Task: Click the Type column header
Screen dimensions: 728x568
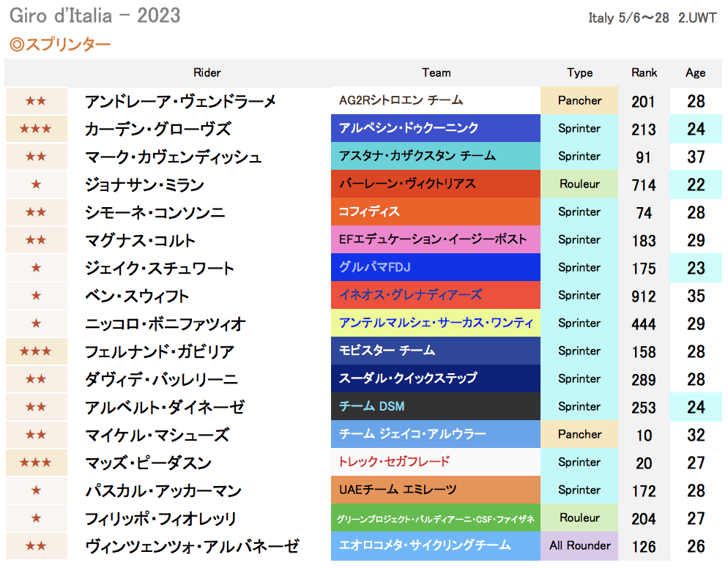Action: [580, 73]
